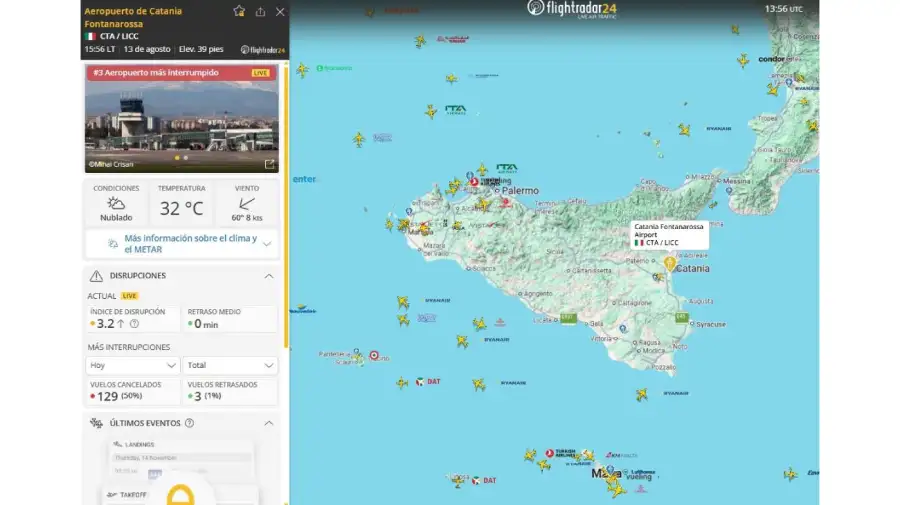Click the 'VUELOS RETRASADOS 3' stat
Viewport: 900px width, 505px height.
point(230,391)
